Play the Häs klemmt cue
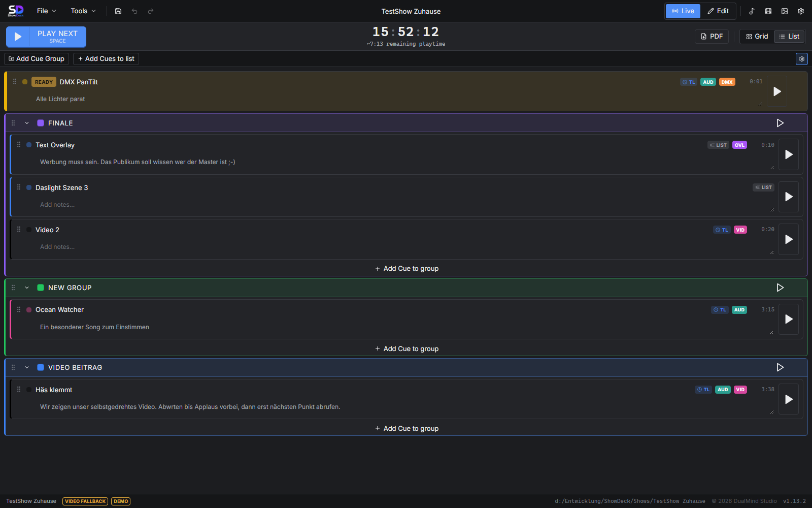 tap(789, 399)
